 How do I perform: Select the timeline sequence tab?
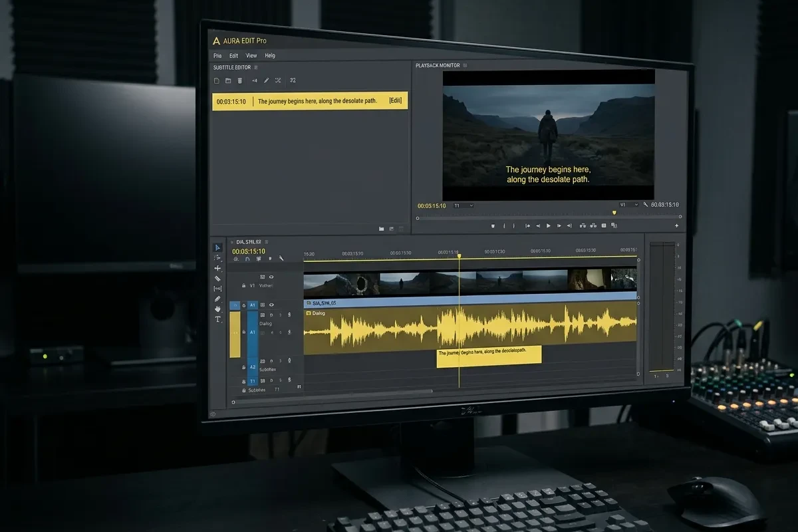click(x=248, y=242)
